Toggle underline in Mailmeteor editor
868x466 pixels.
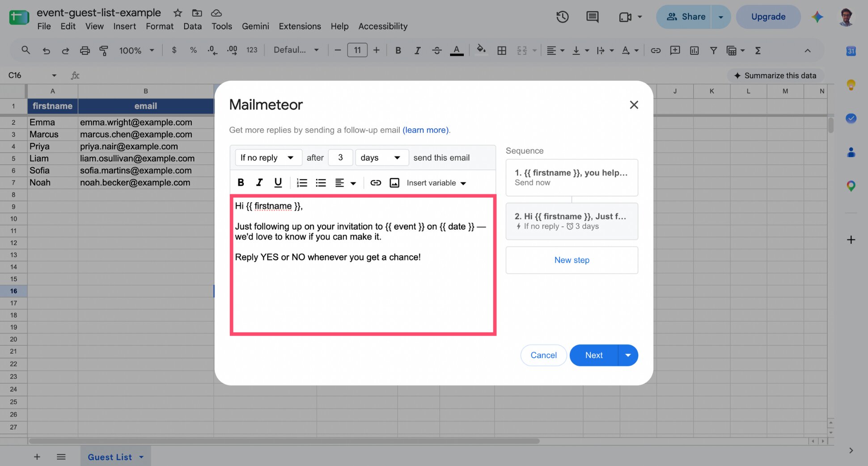click(278, 182)
